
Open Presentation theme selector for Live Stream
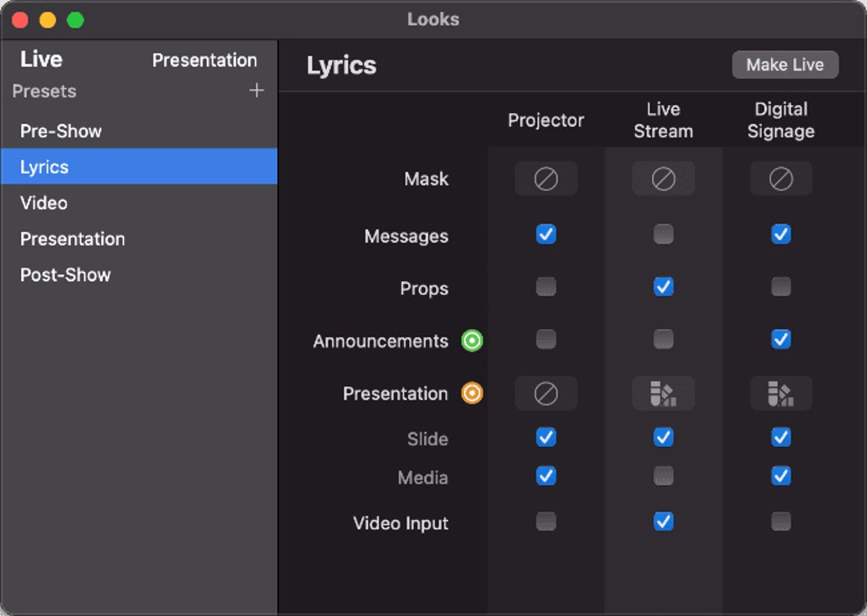tap(663, 393)
